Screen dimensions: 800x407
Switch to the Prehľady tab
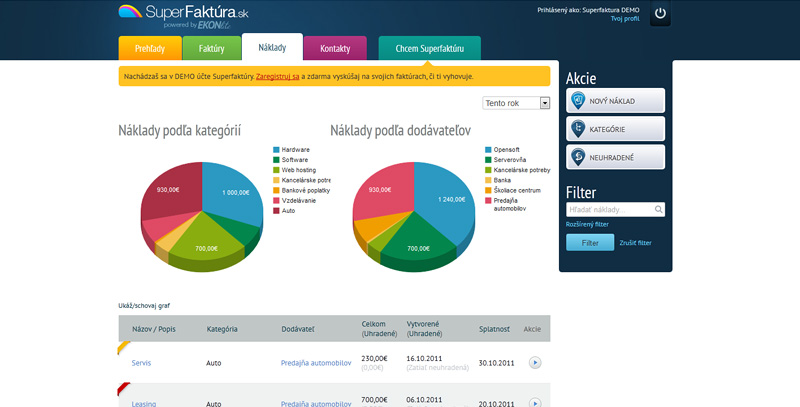tap(150, 48)
